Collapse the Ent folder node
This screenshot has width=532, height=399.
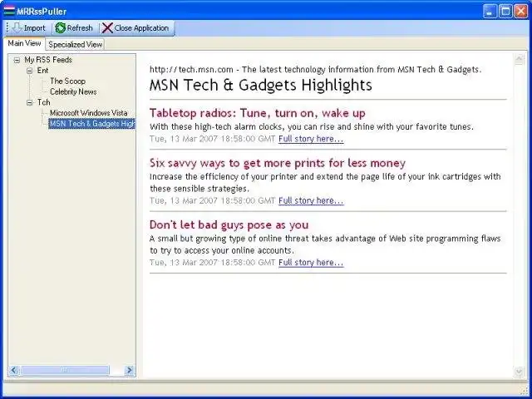pos(30,71)
